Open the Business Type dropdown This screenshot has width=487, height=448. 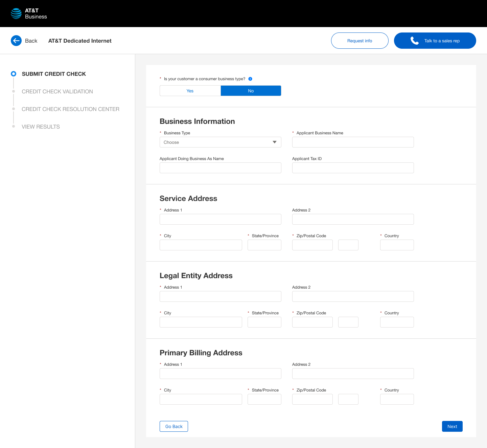221,142
